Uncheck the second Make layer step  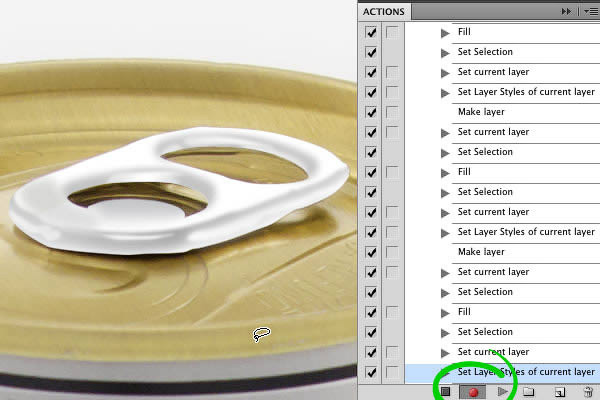coord(371,252)
